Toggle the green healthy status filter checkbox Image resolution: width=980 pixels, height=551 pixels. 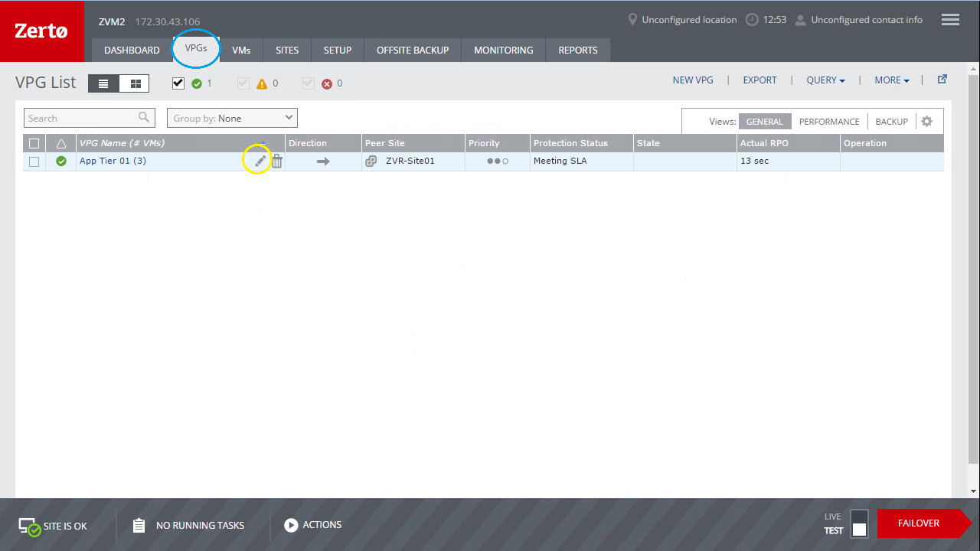178,83
